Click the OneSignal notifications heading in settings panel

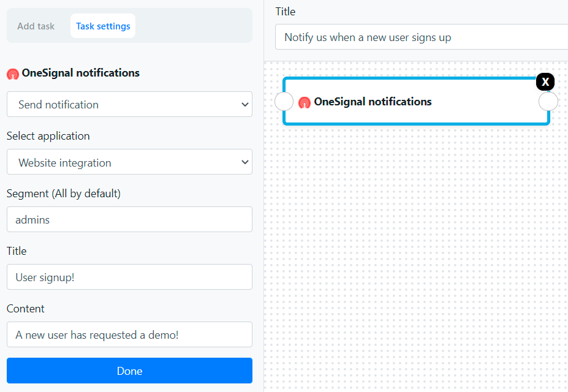coord(81,73)
